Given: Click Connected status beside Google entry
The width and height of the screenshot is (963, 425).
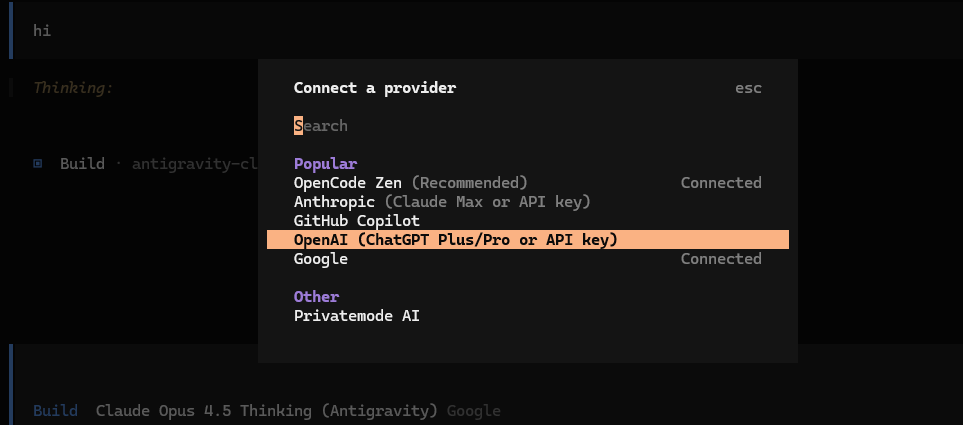Looking at the screenshot, I should point(720,259).
